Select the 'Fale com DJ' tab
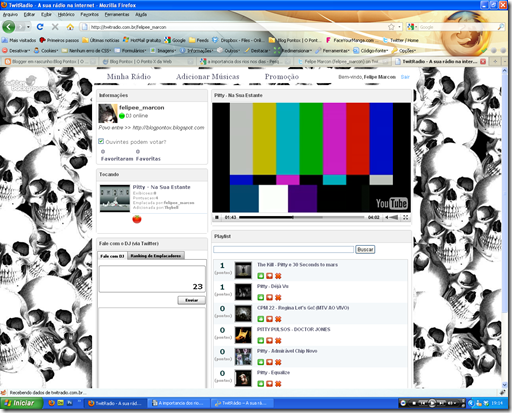 (x=112, y=256)
